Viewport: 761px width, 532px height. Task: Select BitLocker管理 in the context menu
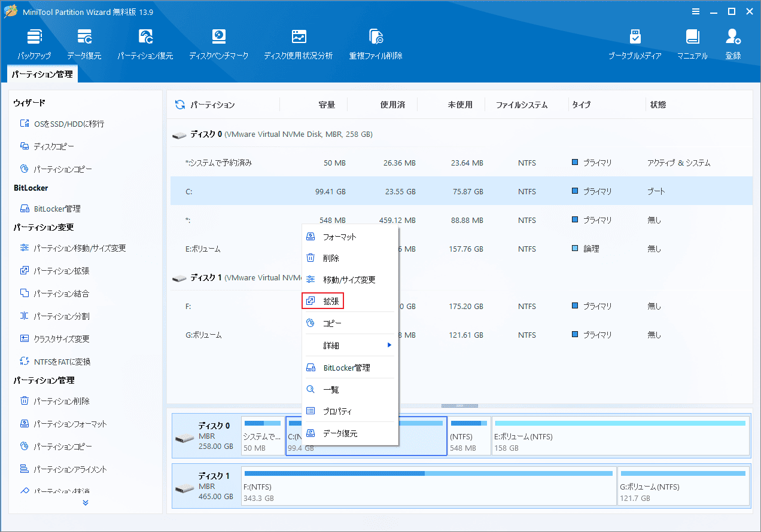click(x=351, y=368)
